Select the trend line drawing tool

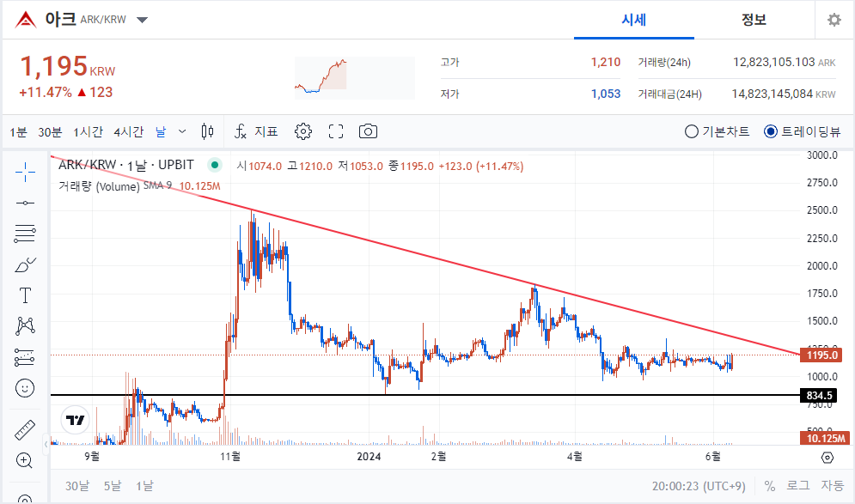pos(25,203)
